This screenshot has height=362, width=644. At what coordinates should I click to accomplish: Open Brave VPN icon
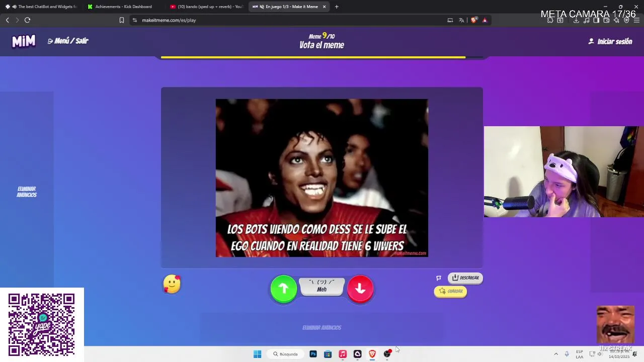(626, 20)
